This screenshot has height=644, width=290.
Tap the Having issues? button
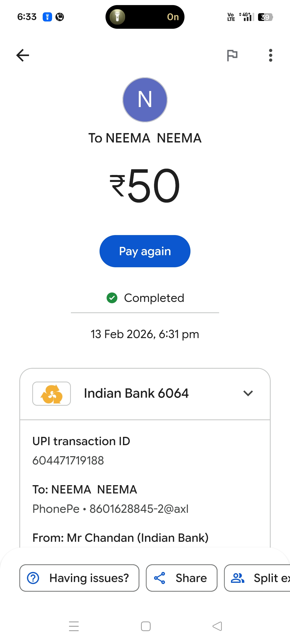pyautogui.click(x=79, y=578)
